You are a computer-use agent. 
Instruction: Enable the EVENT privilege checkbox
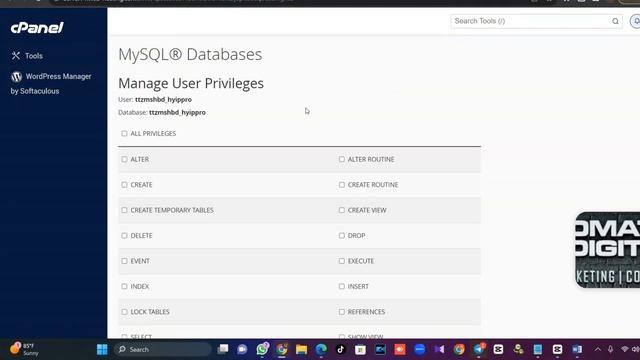click(x=124, y=261)
